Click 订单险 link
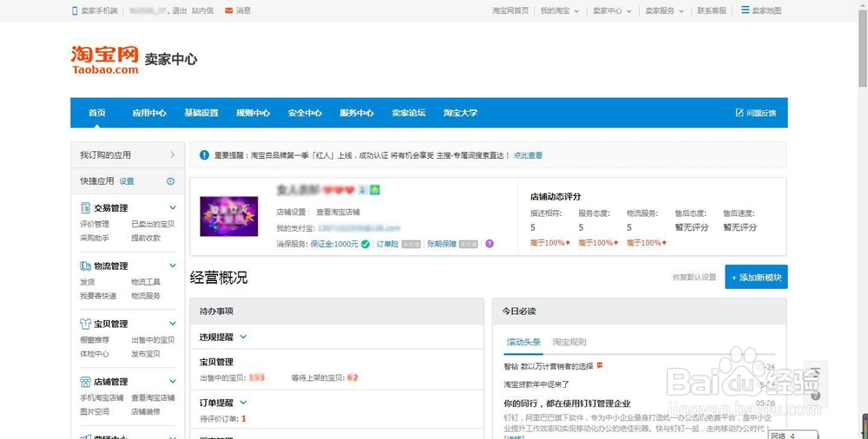 tap(387, 244)
